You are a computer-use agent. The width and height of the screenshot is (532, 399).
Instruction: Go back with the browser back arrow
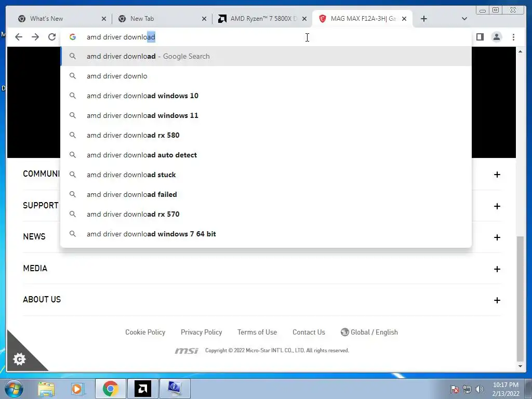[19, 37]
